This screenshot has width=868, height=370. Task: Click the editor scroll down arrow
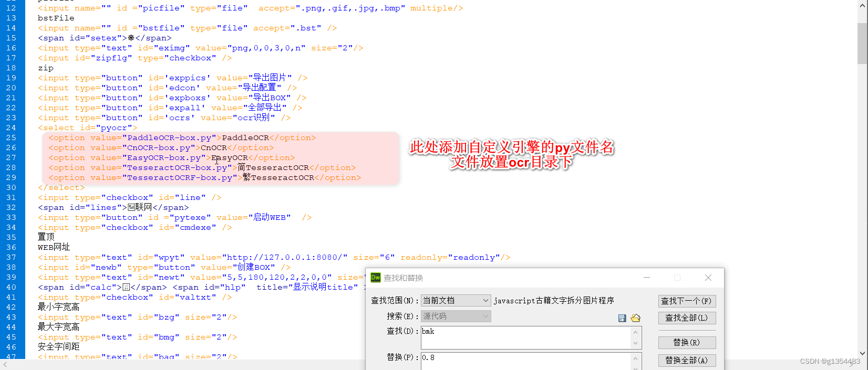[x=862, y=354]
